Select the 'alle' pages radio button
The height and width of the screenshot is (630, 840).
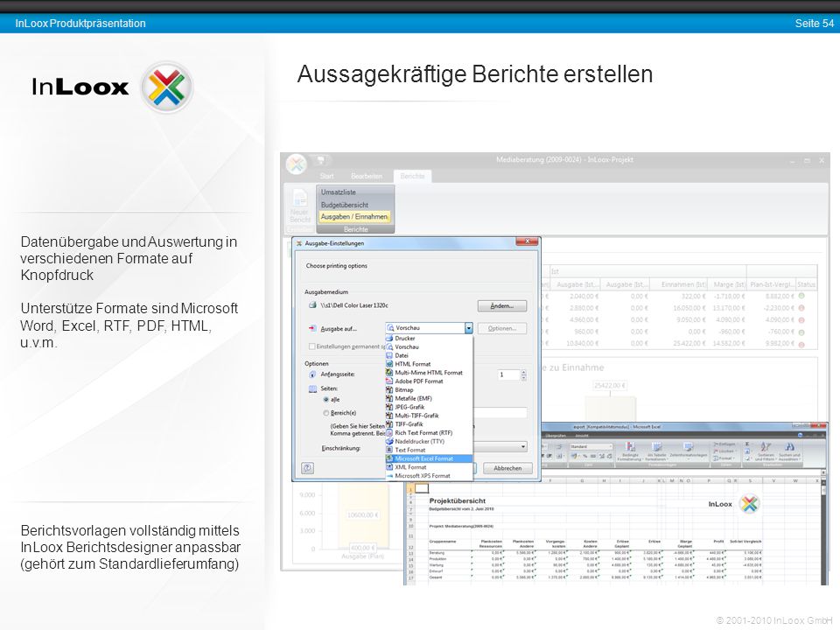(325, 400)
